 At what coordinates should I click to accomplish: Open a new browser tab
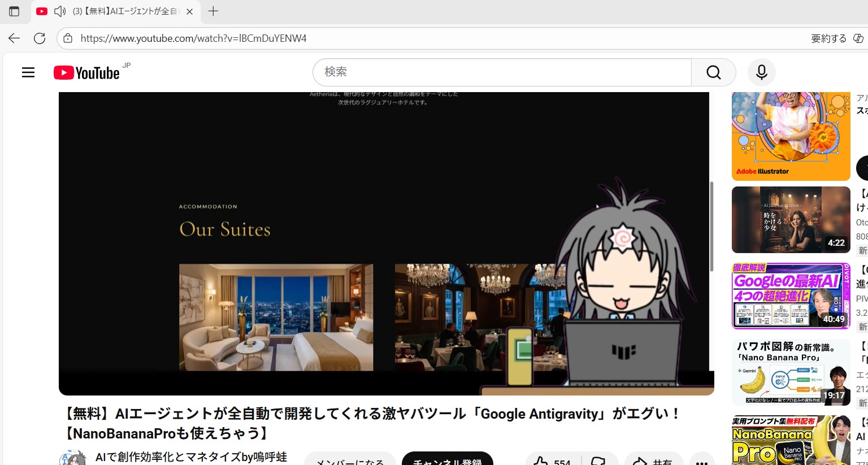(x=213, y=11)
